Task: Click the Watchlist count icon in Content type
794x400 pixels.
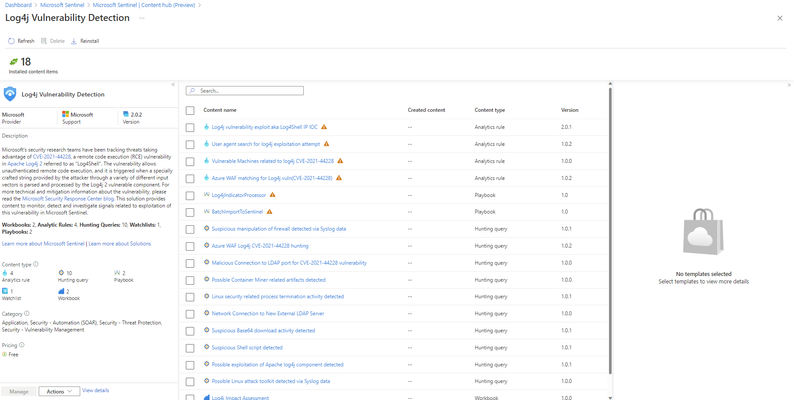Action: point(5,291)
